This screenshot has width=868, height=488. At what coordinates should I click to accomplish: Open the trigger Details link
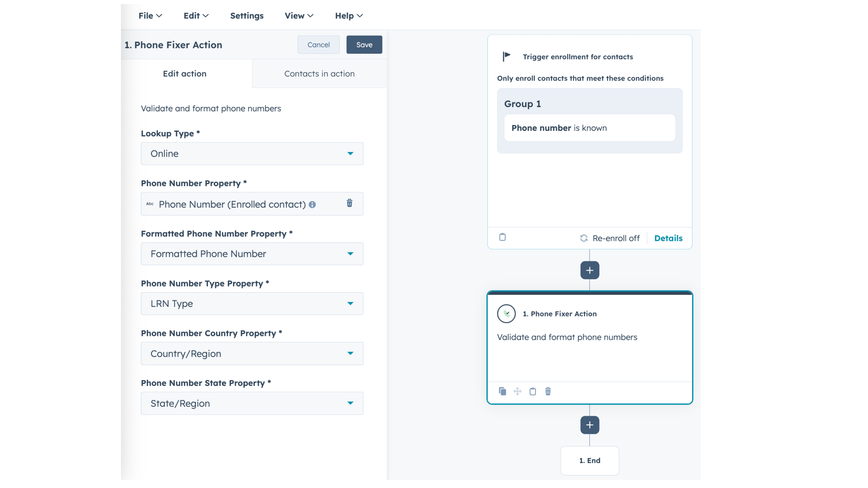point(668,238)
